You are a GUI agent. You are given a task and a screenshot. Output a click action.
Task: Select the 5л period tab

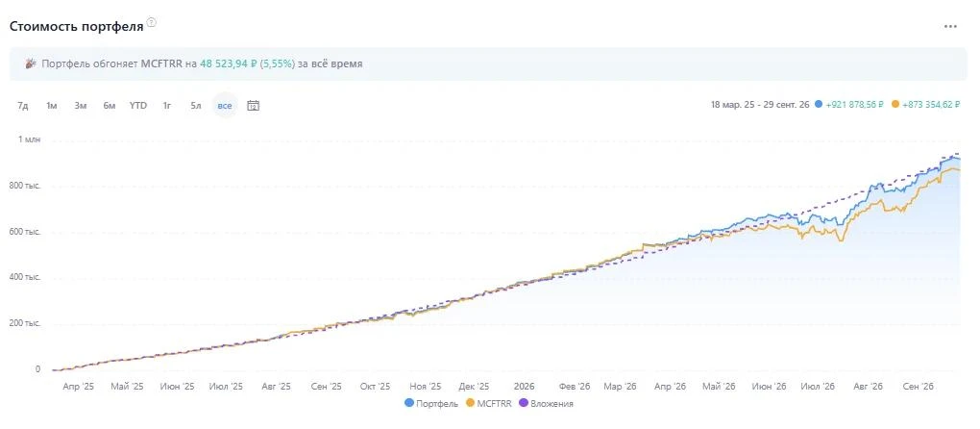tap(196, 105)
